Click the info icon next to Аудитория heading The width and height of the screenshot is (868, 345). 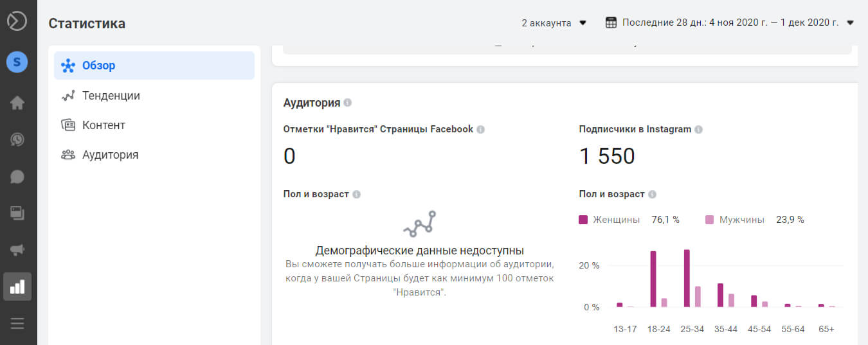[x=348, y=103]
